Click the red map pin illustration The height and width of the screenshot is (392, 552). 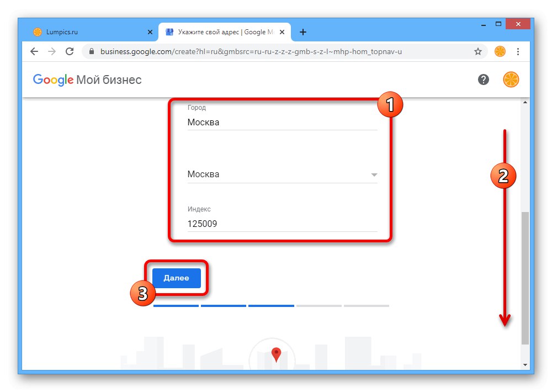point(277,354)
